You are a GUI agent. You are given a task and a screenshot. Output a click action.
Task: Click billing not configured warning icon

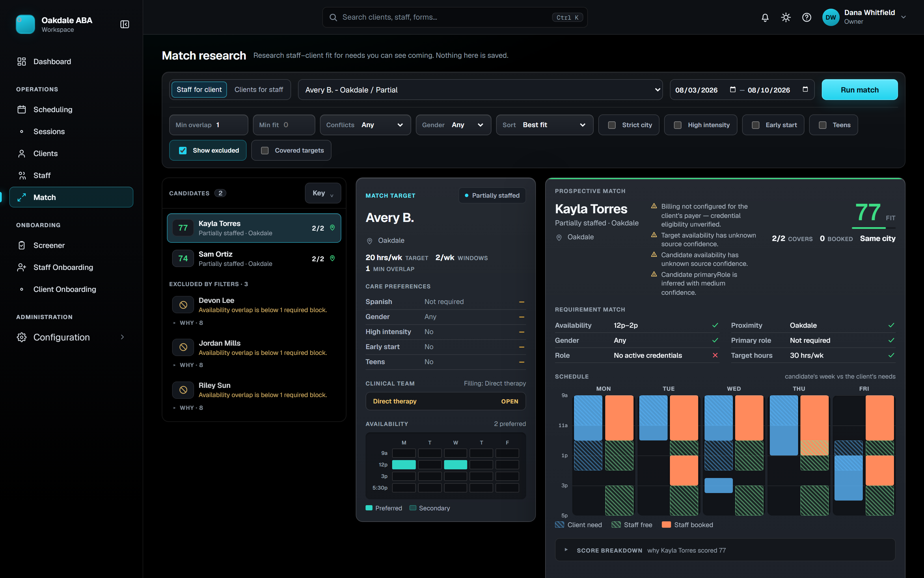tap(654, 206)
